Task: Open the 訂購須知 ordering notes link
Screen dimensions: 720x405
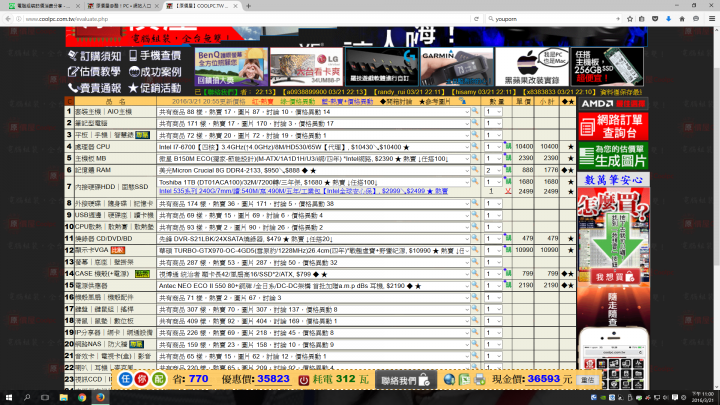Action: click(x=95, y=56)
